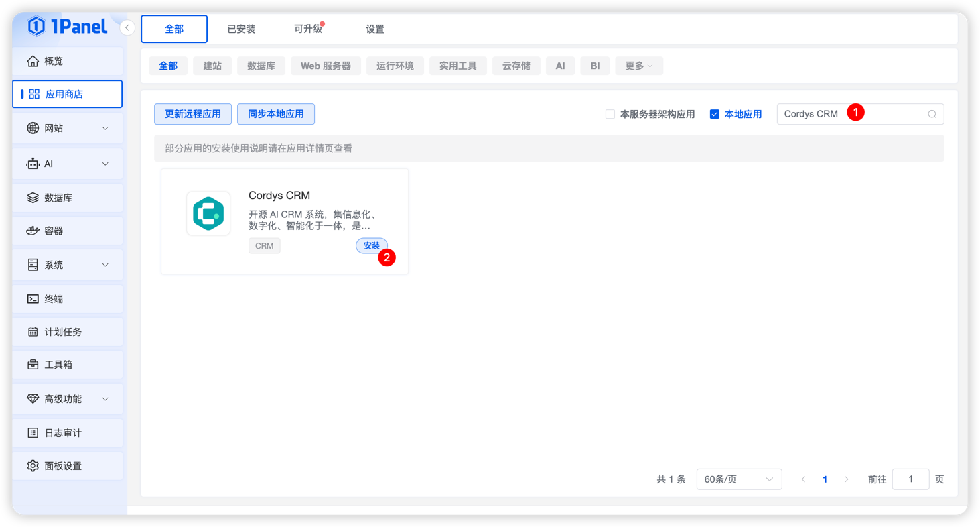
Task: Click the 面板设置 gear icon
Action: [x=33, y=466]
